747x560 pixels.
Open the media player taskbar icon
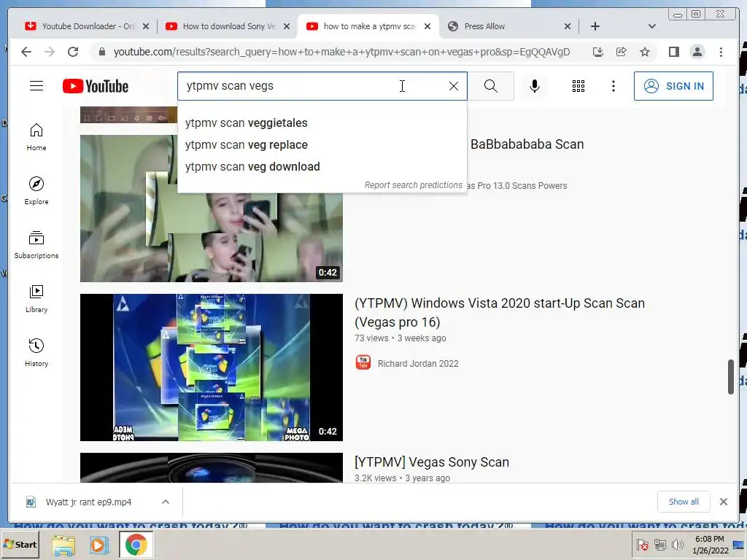coord(99,545)
